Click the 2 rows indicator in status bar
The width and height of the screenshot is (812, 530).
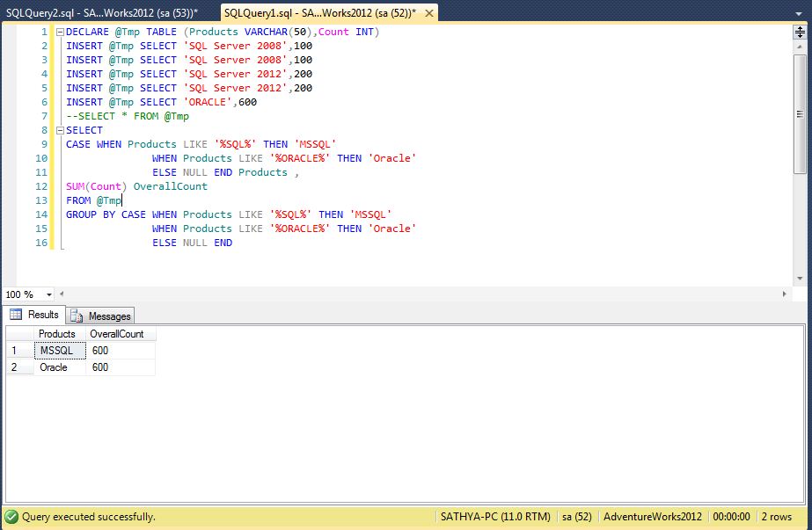[779, 518]
